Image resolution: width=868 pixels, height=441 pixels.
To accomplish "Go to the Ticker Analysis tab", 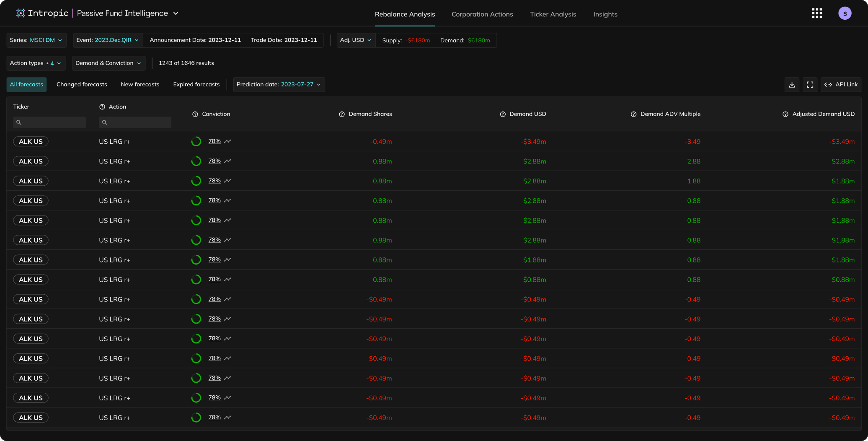I will tap(553, 14).
